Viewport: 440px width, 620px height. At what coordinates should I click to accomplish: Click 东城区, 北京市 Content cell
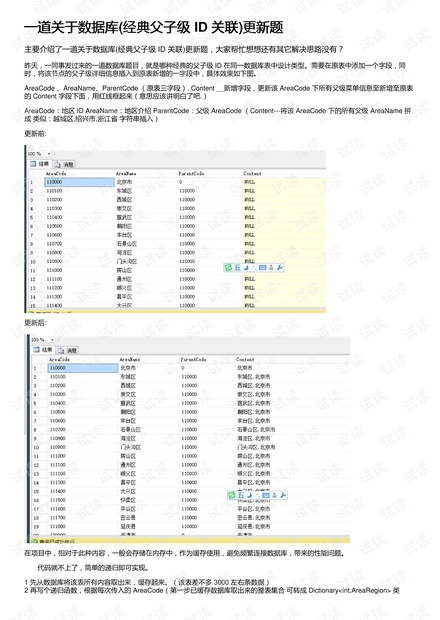tap(253, 376)
